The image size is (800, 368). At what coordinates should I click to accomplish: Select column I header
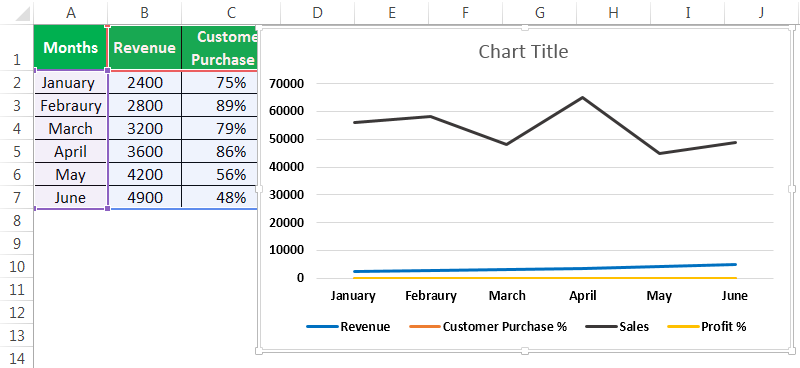(x=687, y=12)
